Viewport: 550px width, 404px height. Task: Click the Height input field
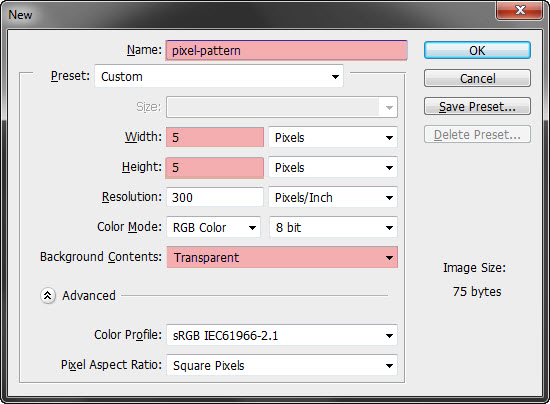[x=215, y=168]
